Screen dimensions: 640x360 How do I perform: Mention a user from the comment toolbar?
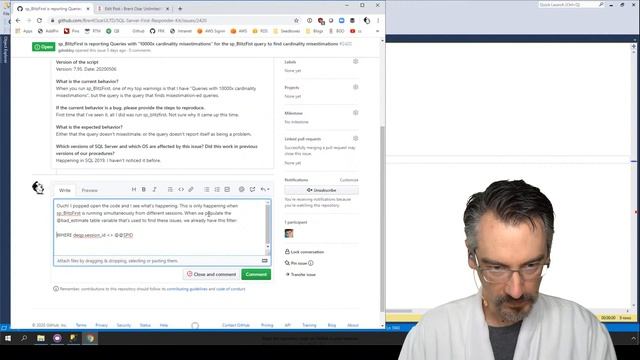[x=242, y=189]
